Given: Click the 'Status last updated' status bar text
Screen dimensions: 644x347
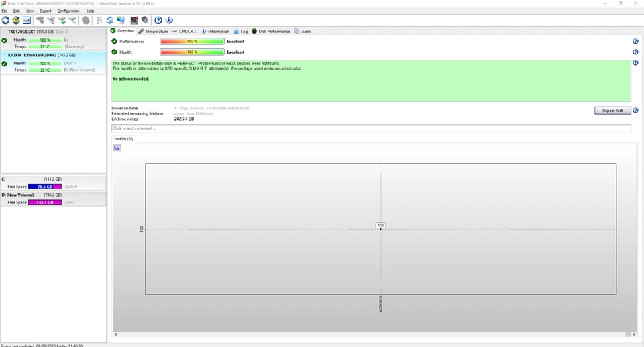Looking at the screenshot, I should coord(42,346).
